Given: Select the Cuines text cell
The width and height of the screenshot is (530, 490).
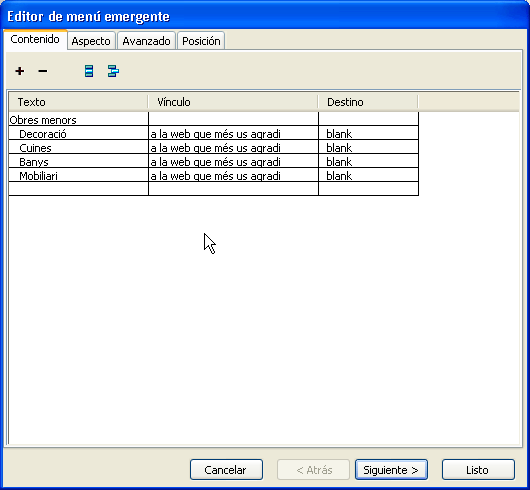Looking at the screenshot, I should pos(78,147).
